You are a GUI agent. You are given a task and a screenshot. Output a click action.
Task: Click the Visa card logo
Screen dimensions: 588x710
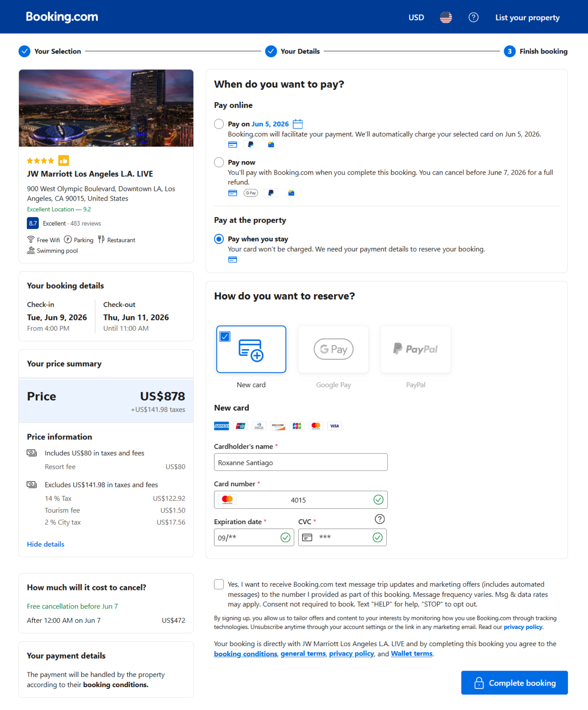335,426
